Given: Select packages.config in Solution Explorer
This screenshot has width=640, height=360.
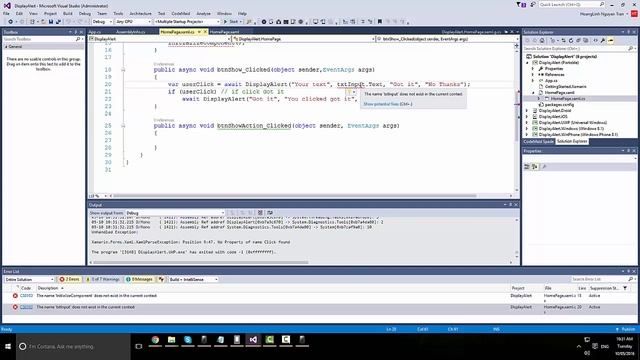Looking at the screenshot, I should [x=559, y=104].
